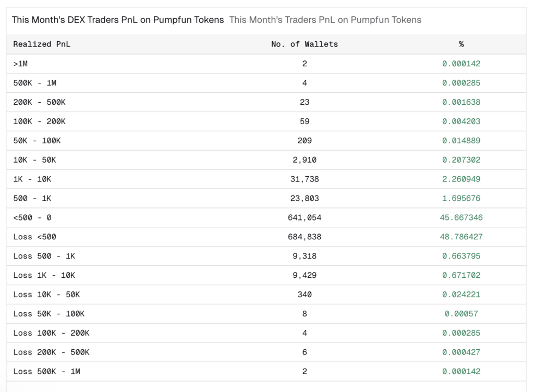Click the grey Traders PnL on Pumpfun subtitle

pos(325,20)
